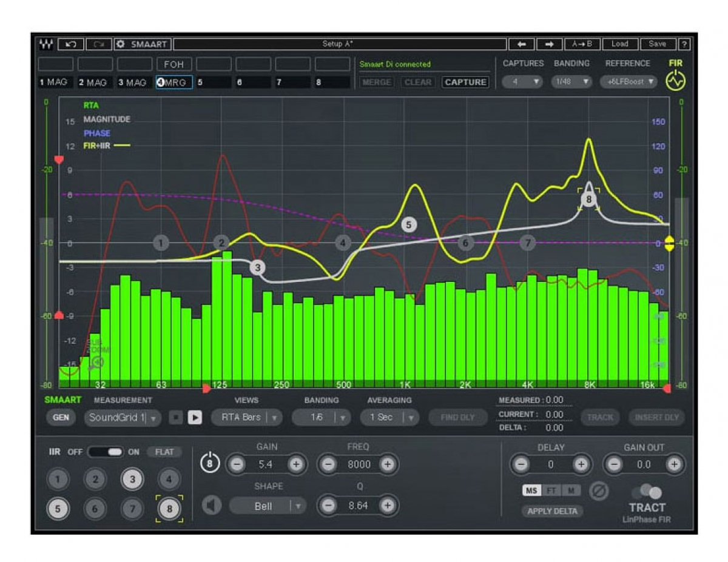Open top banding 1/48 dropdown
The image size is (728, 562).
(571, 81)
